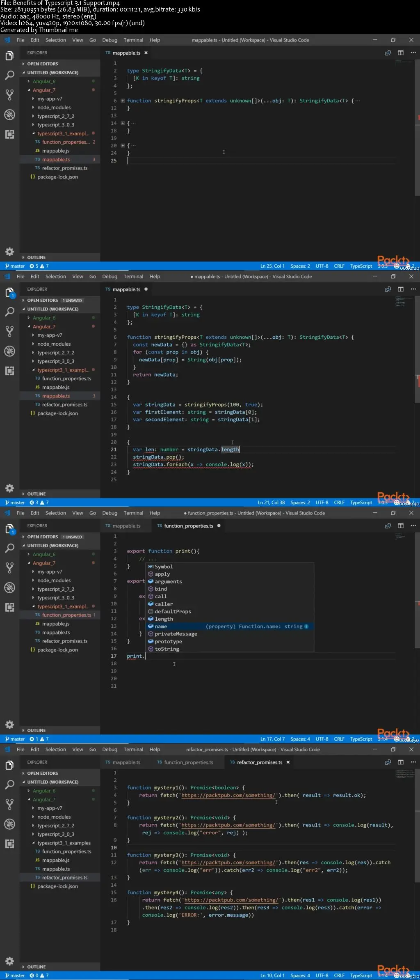Select 'name' in autocomplete suggestion list

[x=230, y=627]
